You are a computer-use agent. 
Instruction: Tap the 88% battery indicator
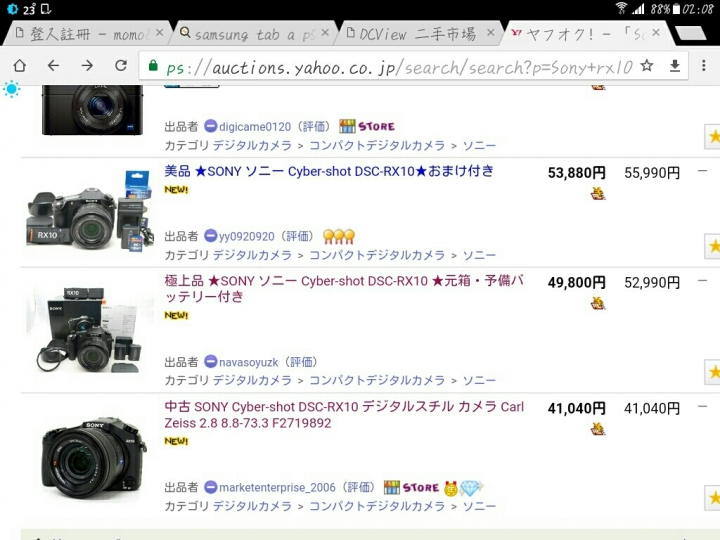[x=665, y=9]
